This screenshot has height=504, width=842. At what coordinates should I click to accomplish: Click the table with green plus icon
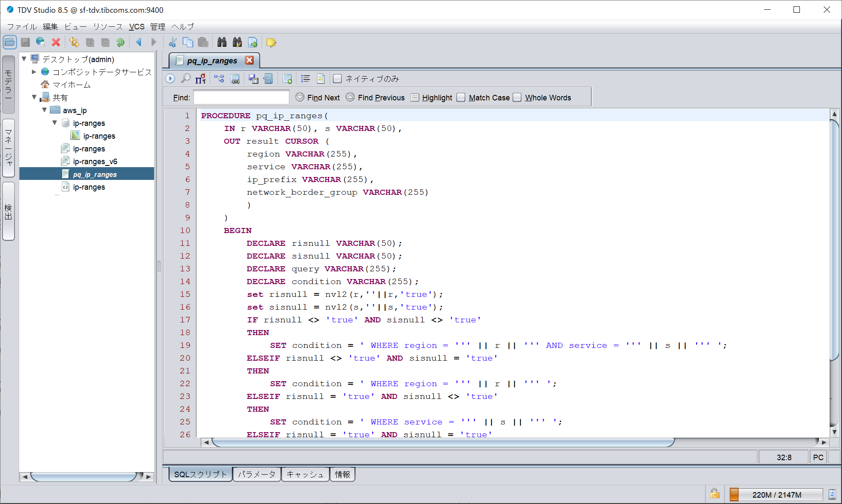(x=287, y=79)
